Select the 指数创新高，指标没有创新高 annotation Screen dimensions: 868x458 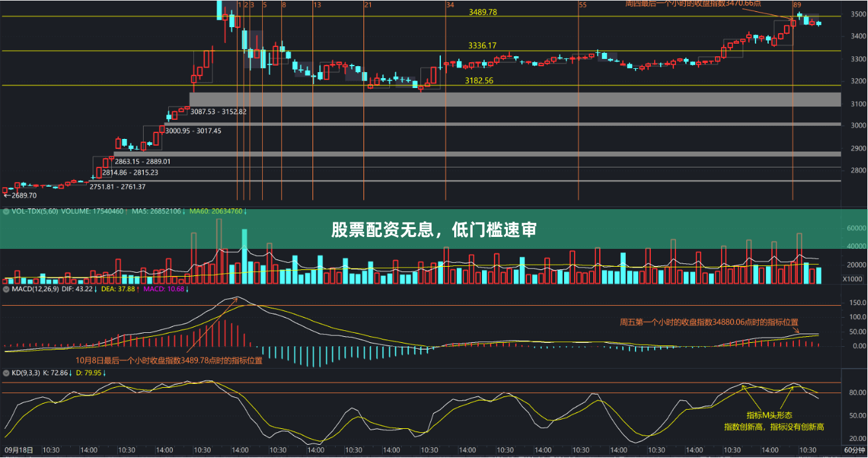pyautogui.click(x=773, y=428)
